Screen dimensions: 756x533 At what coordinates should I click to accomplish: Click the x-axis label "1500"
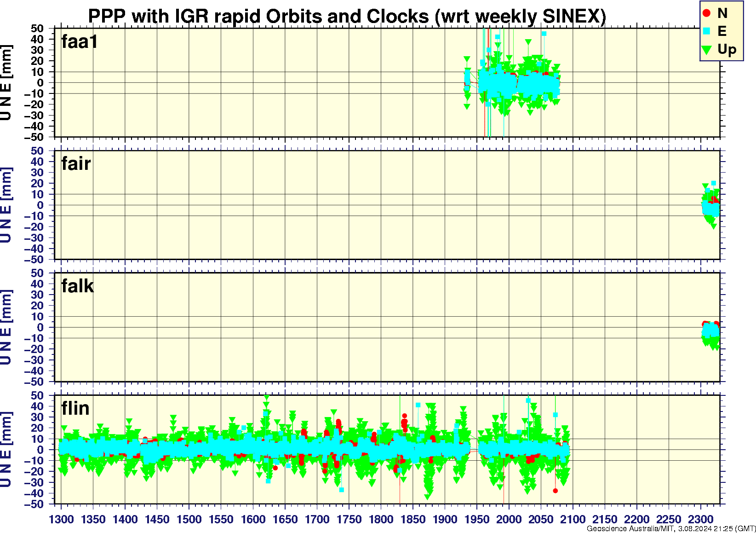pyautogui.click(x=189, y=519)
